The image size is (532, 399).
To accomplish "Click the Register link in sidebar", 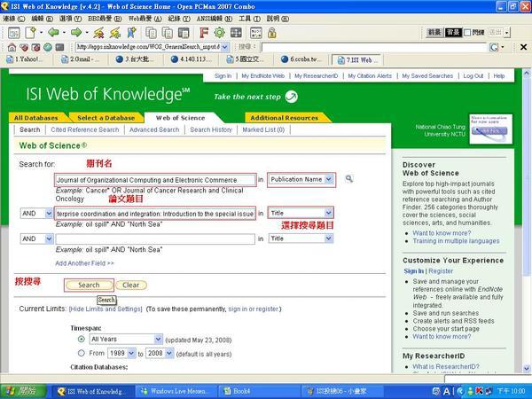I will coord(441,271).
